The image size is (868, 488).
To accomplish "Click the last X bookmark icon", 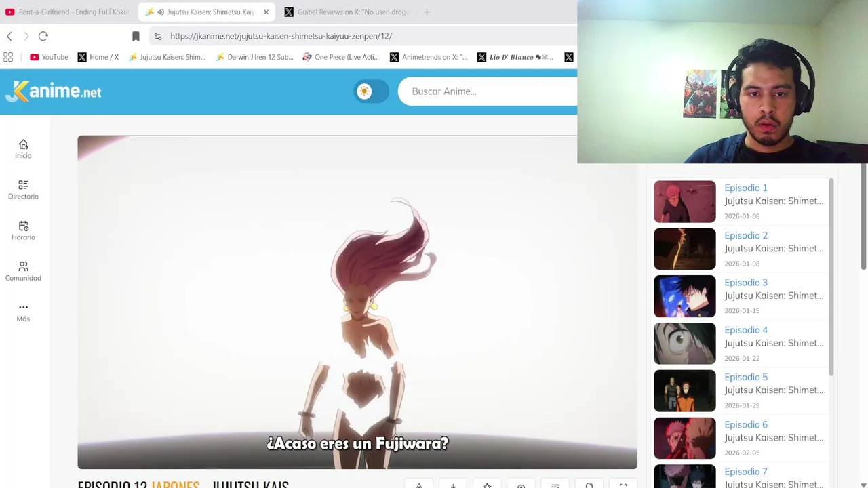I will coord(569,57).
